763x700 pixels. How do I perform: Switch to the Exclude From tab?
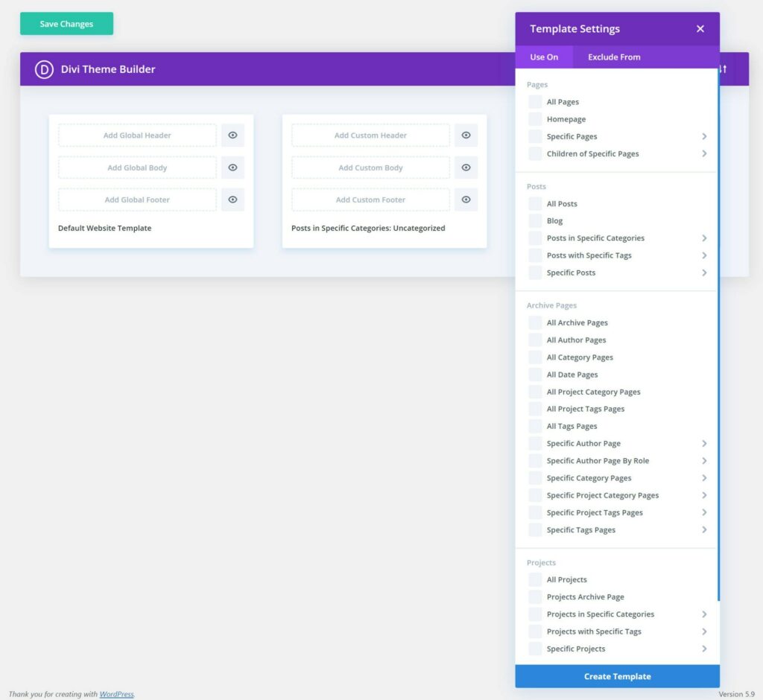coord(614,57)
